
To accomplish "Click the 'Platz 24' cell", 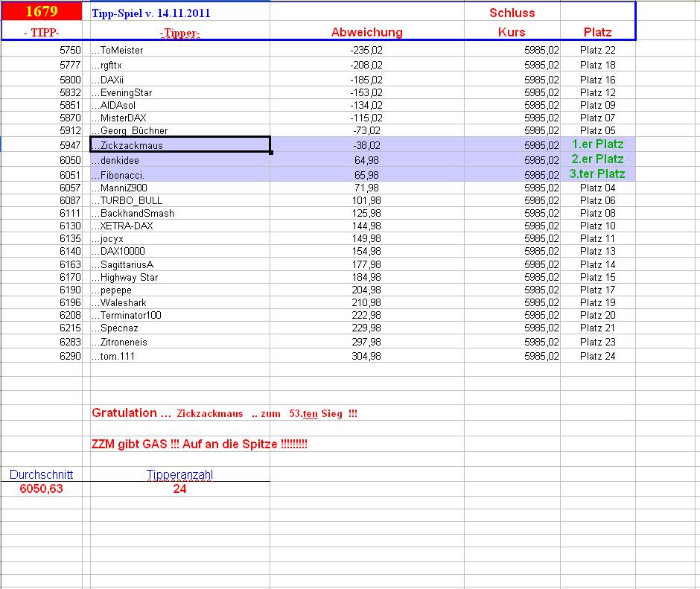I will point(597,356).
